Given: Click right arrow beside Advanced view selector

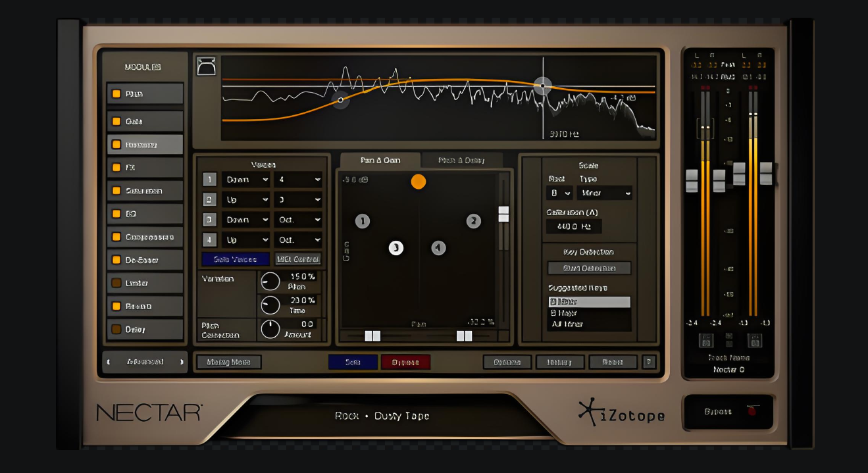Looking at the screenshot, I should [x=182, y=362].
